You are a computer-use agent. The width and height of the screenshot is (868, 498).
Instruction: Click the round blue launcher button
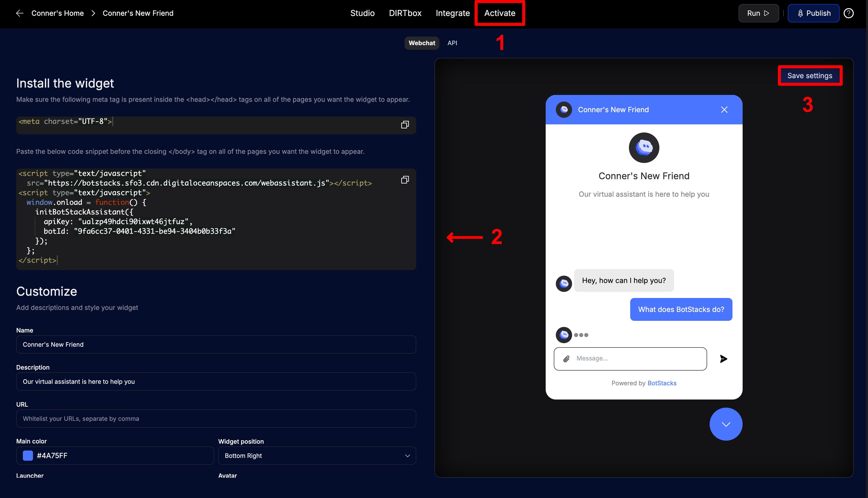click(726, 424)
